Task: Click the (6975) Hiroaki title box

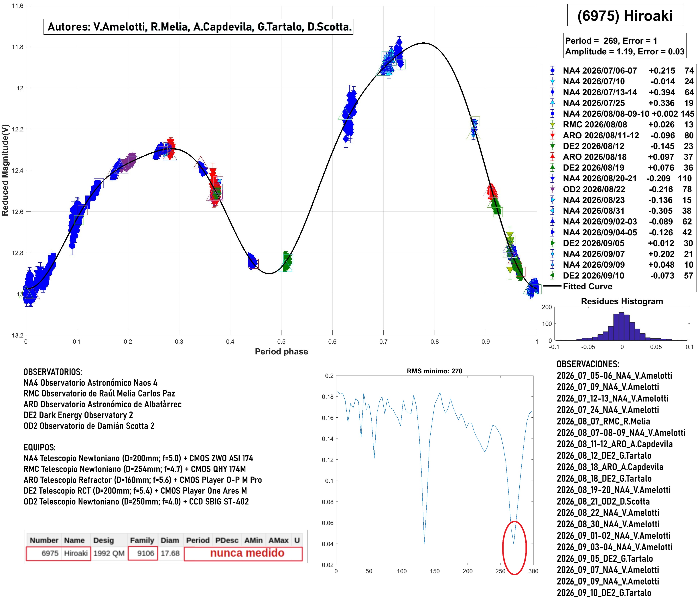Action: click(625, 15)
